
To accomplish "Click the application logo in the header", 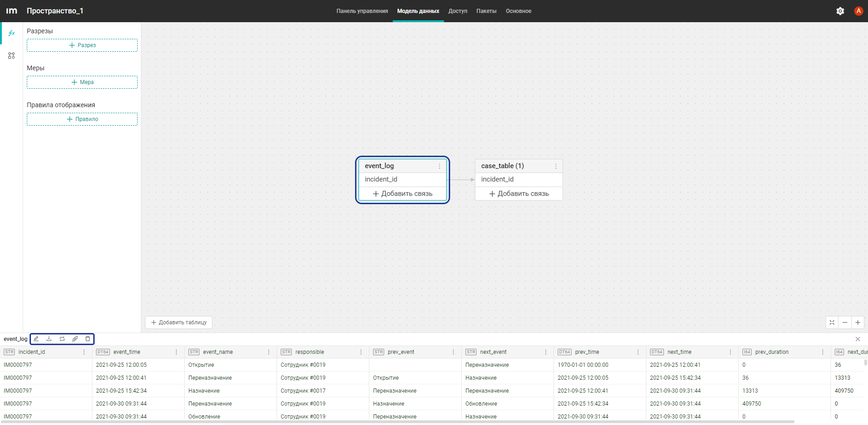I will pyautogui.click(x=12, y=11).
